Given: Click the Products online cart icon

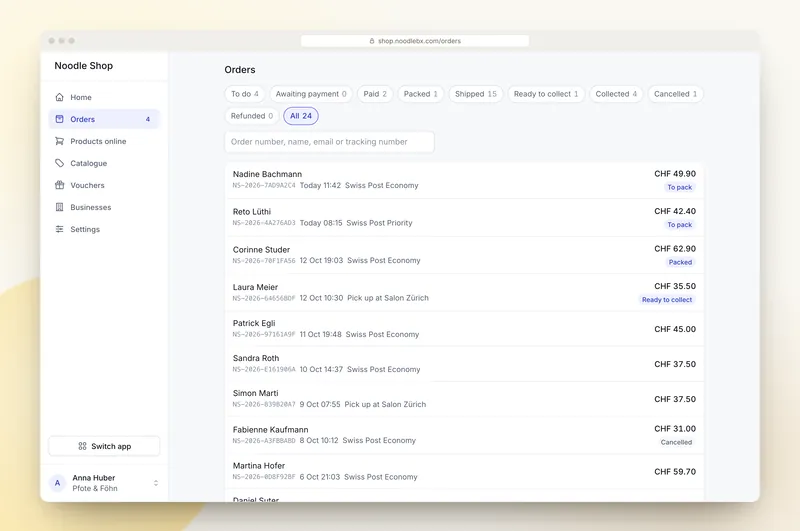Looking at the screenshot, I should pyautogui.click(x=60, y=141).
